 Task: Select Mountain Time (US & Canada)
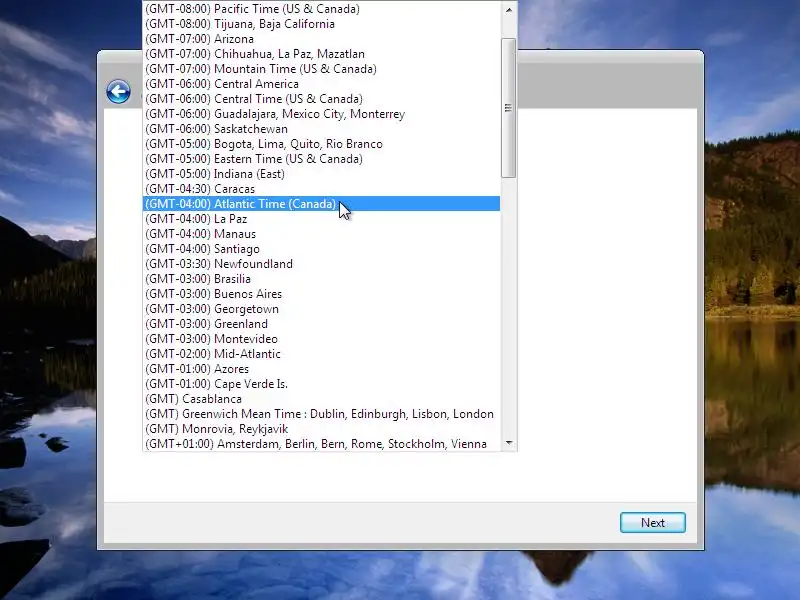click(x=321, y=69)
